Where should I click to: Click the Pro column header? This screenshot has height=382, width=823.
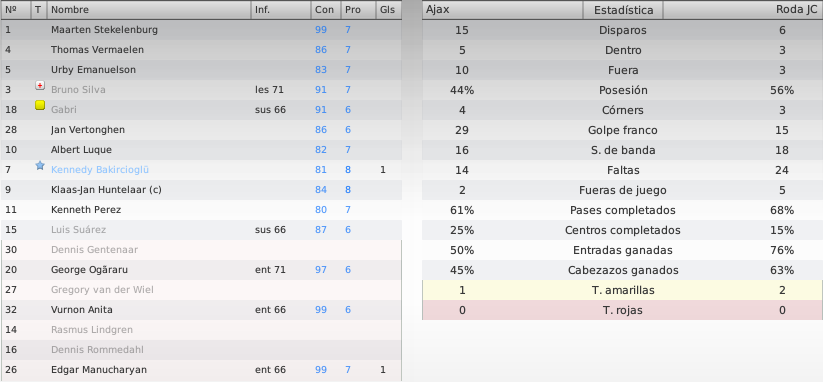pyautogui.click(x=358, y=10)
